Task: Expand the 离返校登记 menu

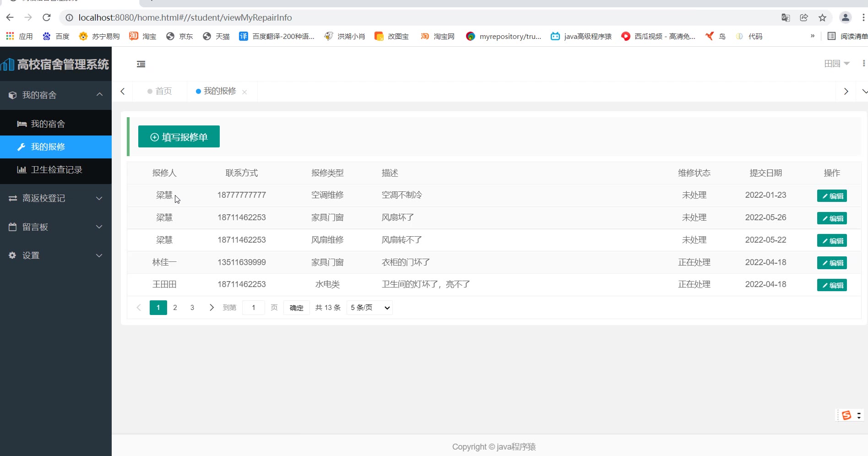Action: 56,198
